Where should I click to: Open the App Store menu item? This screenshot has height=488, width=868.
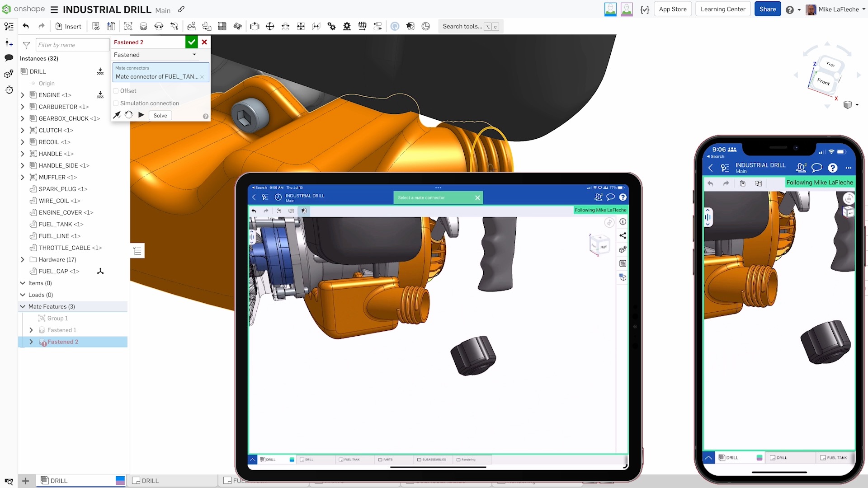coord(672,9)
